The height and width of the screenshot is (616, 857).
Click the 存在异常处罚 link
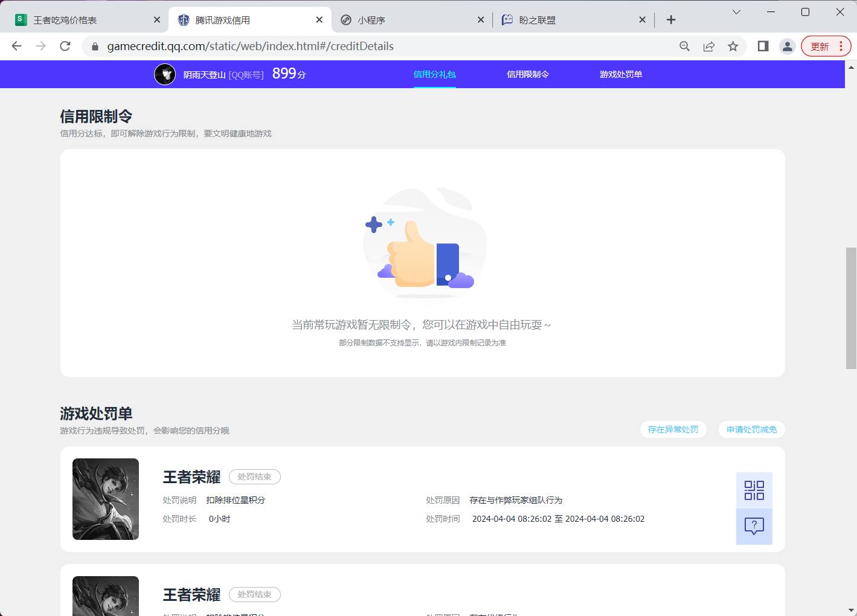pyautogui.click(x=673, y=429)
